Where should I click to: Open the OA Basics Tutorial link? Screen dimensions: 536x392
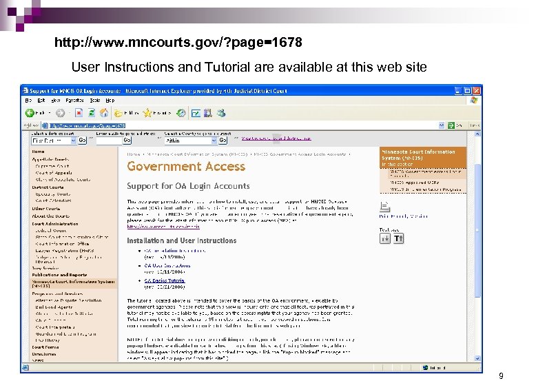click(x=165, y=280)
